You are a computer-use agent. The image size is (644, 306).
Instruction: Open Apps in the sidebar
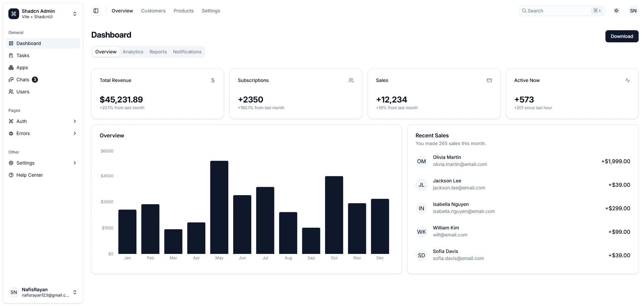coord(22,68)
